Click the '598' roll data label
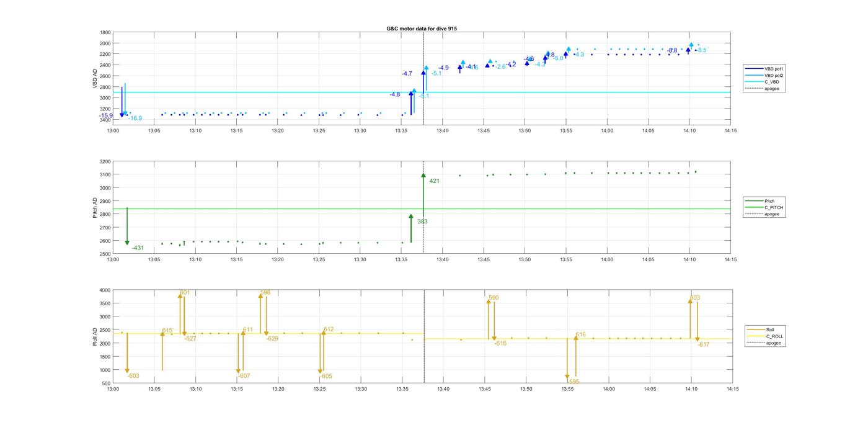The height and width of the screenshot is (430, 868). tap(265, 292)
